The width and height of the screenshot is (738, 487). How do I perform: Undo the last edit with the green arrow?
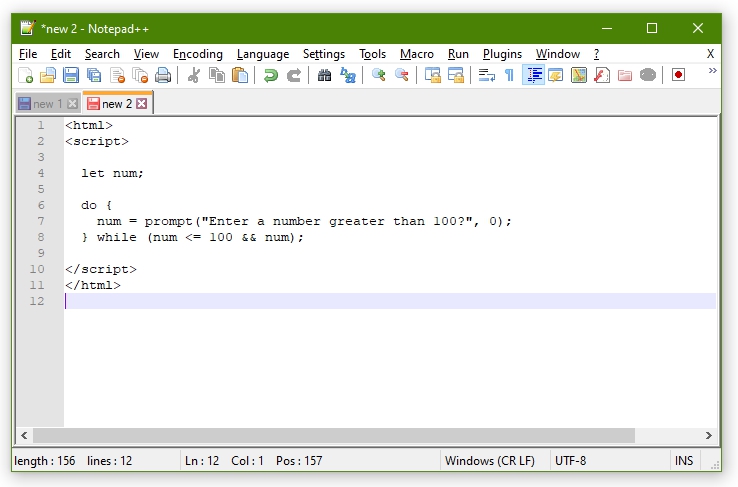pos(271,75)
